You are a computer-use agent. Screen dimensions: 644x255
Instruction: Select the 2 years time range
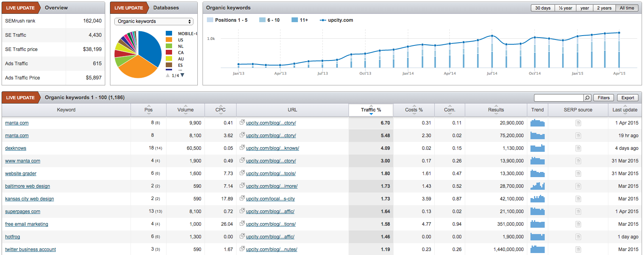(x=604, y=8)
